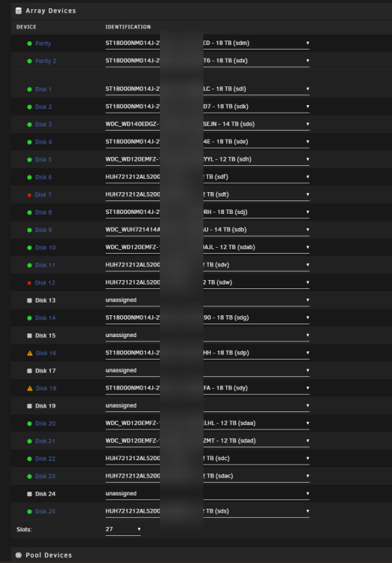Click the green status dot beside Disk 22
The width and height of the screenshot is (392, 563).
pos(29,459)
